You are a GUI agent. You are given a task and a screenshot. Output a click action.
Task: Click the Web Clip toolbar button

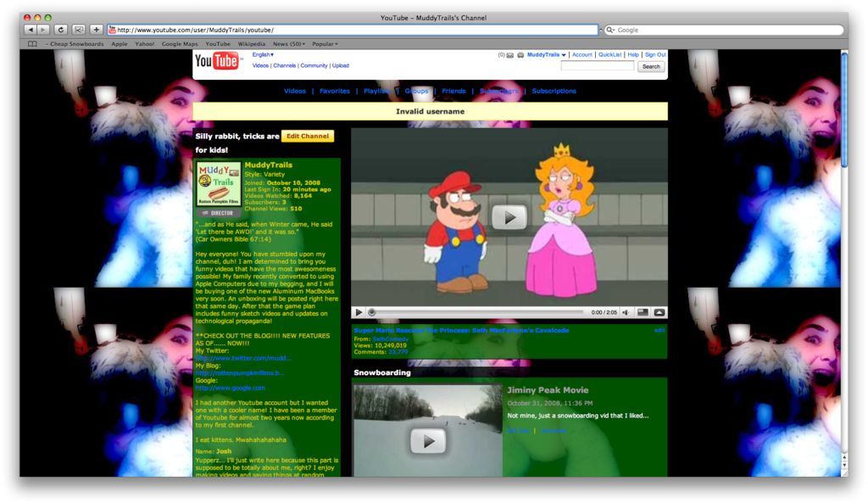[79, 30]
